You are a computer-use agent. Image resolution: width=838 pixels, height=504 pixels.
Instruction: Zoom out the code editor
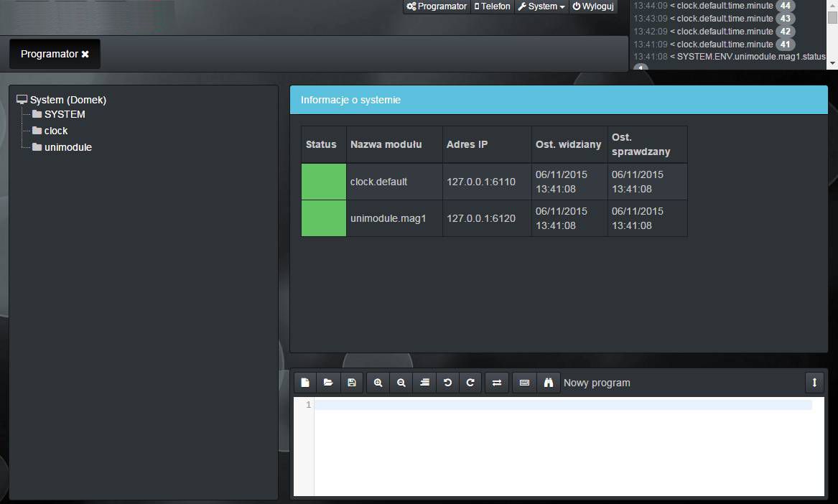401,383
